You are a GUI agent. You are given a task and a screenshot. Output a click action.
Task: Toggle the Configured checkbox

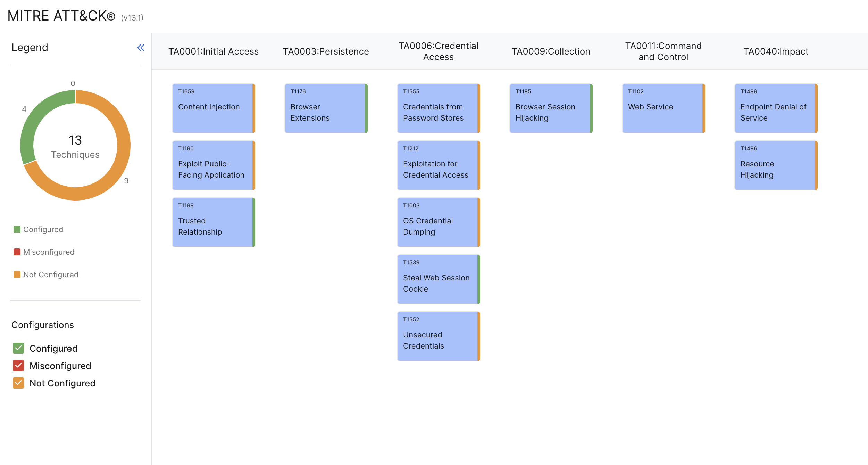click(x=18, y=348)
